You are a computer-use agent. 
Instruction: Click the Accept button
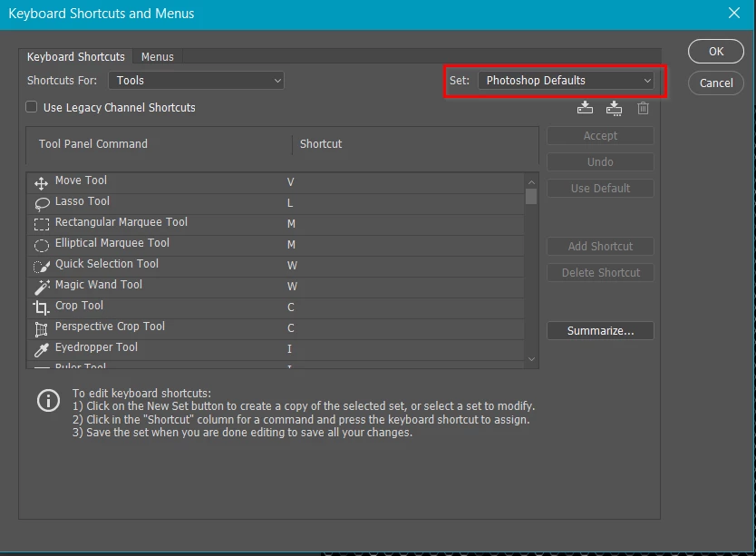point(600,136)
